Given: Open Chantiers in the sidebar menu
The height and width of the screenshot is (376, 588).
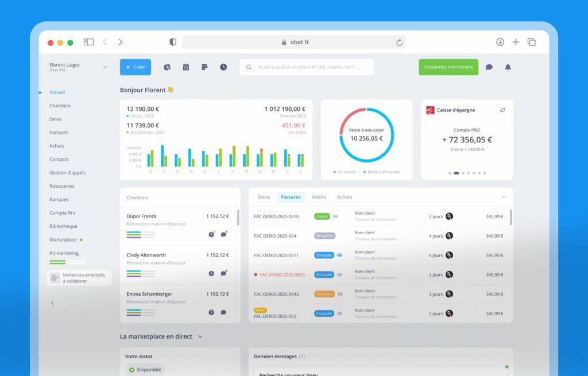Looking at the screenshot, I should 60,106.
